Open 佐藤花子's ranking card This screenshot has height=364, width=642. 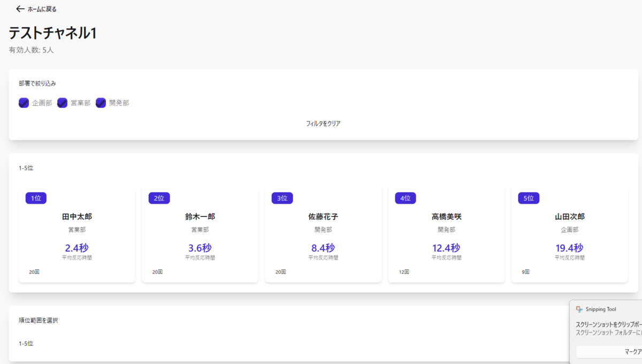click(323, 235)
